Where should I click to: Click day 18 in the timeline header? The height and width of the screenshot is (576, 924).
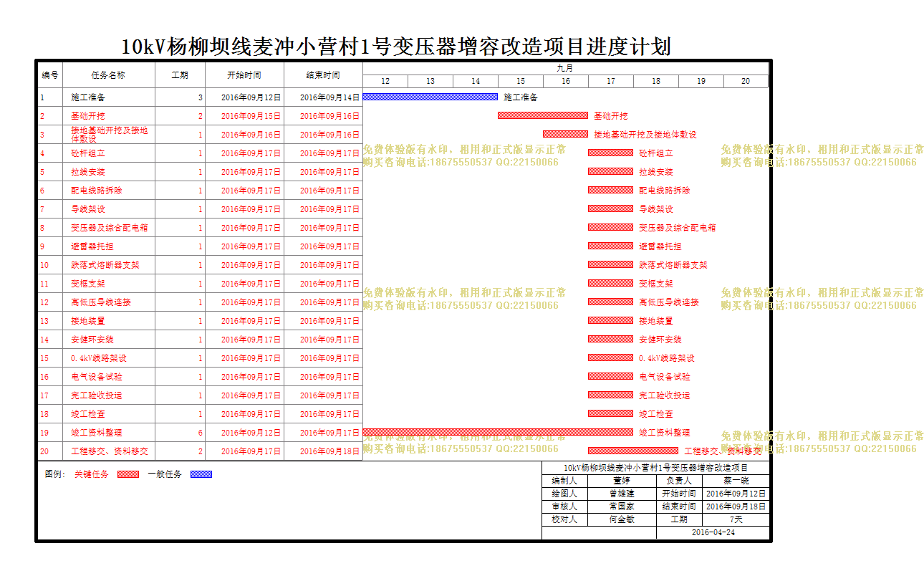[x=656, y=81]
